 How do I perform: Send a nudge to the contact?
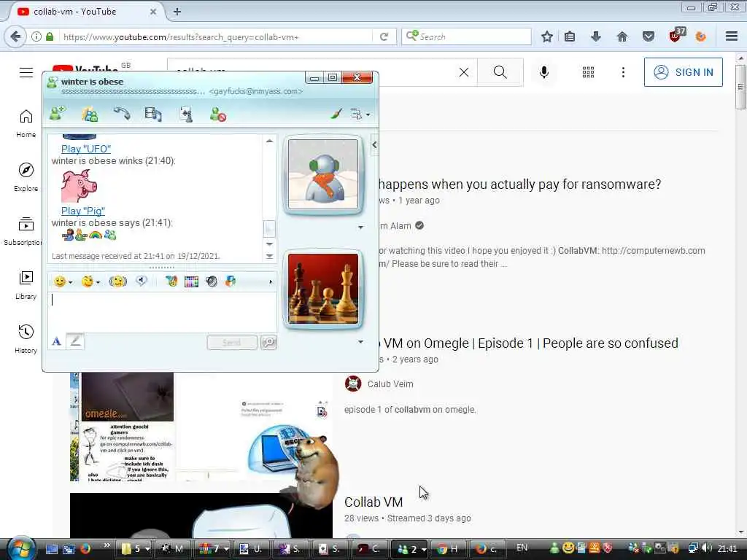pos(117,281)
